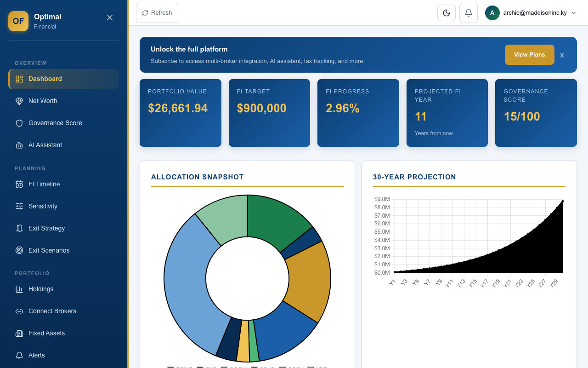
Task: Open the archie@maddisoninc.ky profile avatar menu
Action: click(492, 13)
